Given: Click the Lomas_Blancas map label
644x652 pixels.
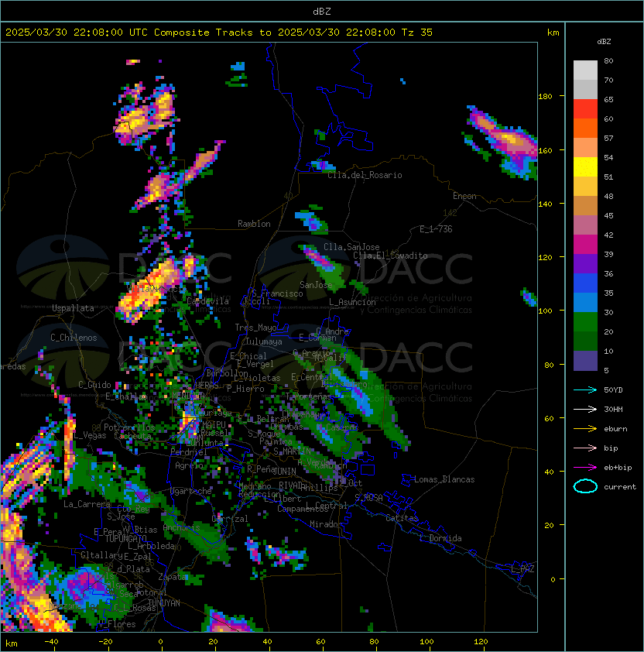Looking at the screenshot, I should coord(444,479).
